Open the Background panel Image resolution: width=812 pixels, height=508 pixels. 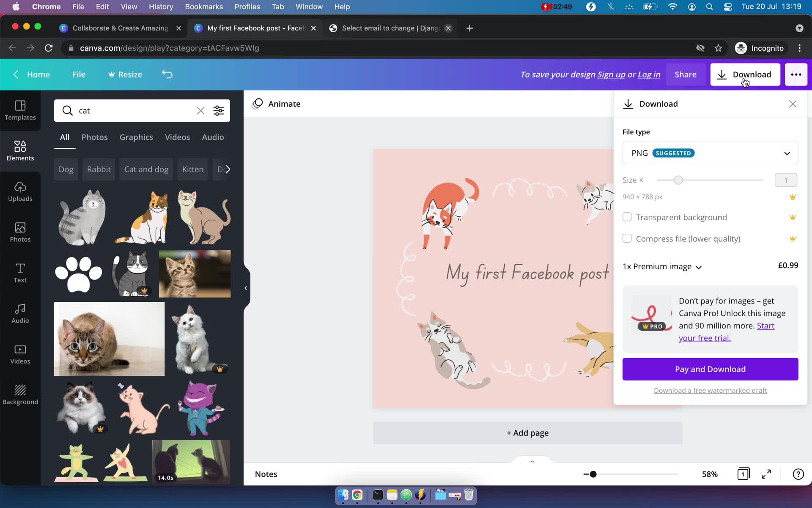point(20,395)
